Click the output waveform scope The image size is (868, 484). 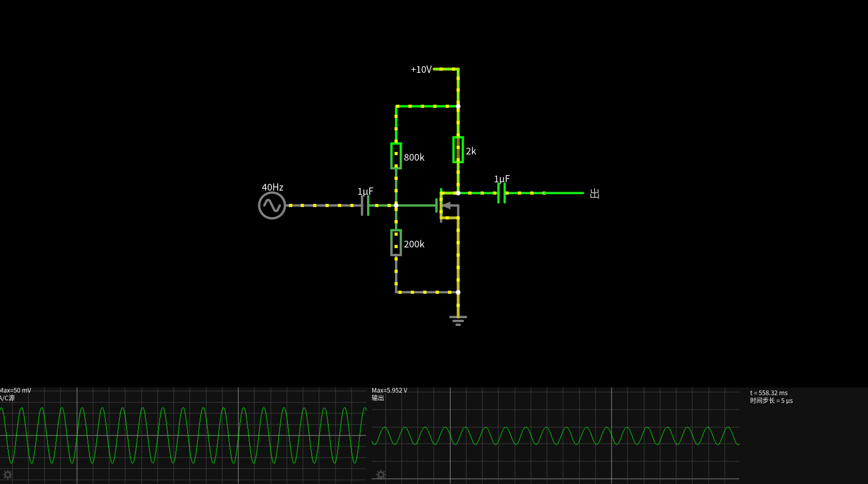pos(555,435)
